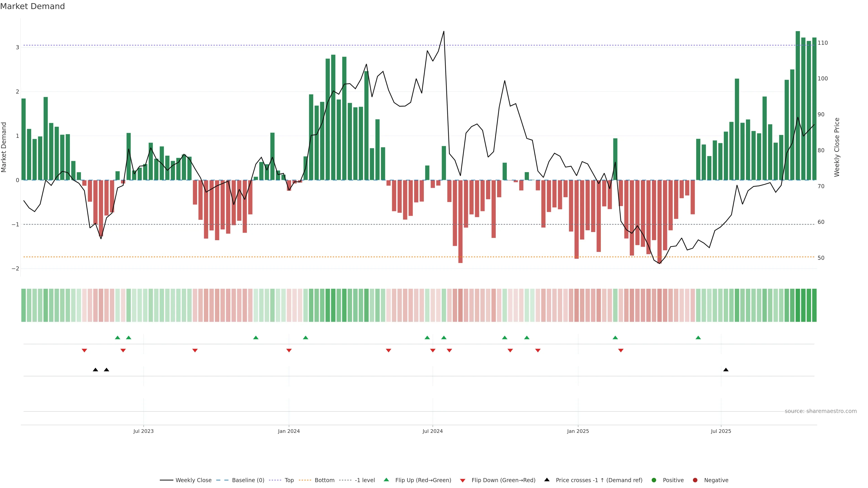Toggle the Top dotted line legend entry
868x488 pixels.
(x=289, y=480)
